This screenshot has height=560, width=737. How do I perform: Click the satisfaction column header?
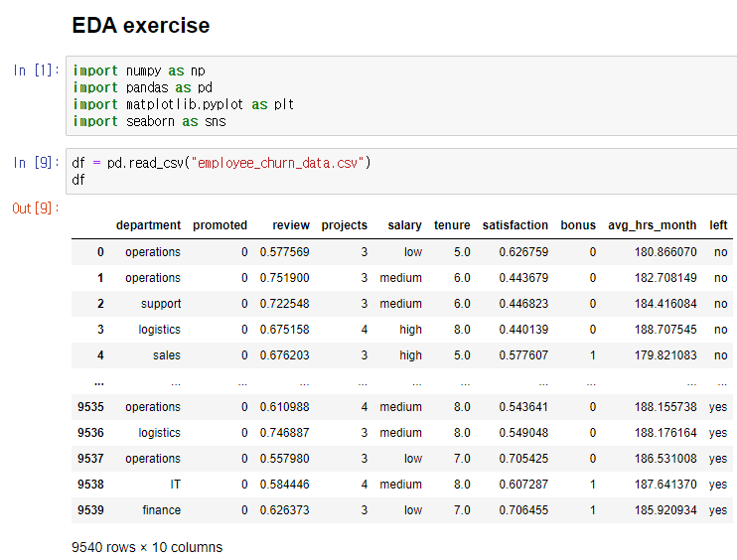click(516, 225)
